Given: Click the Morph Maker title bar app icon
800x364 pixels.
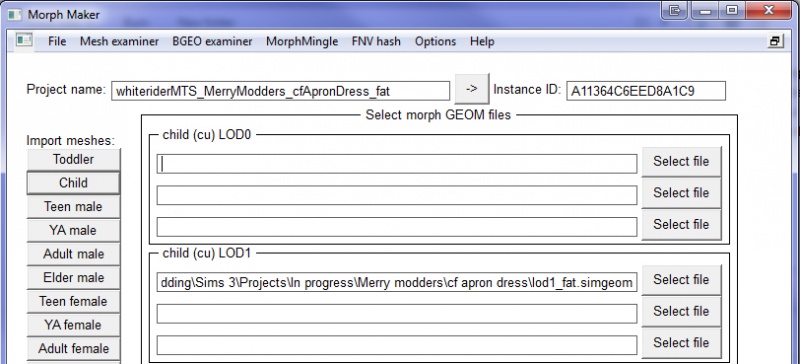Looking at the screenshot, I should click(x=14, y=14).
